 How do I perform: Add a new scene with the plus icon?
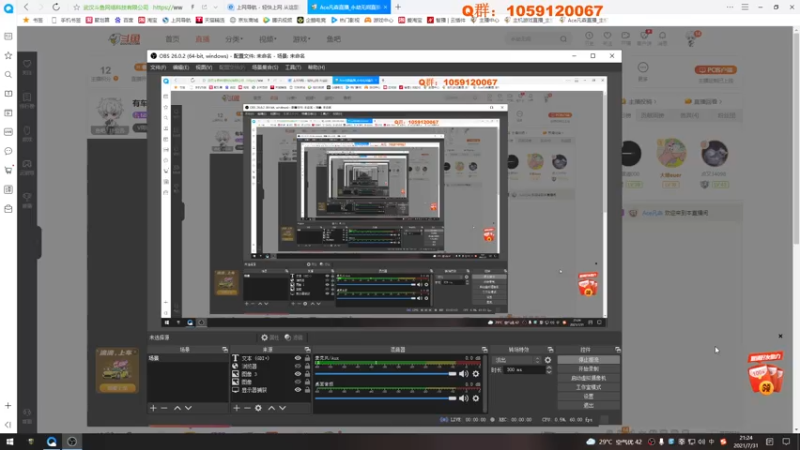[153, 408]
